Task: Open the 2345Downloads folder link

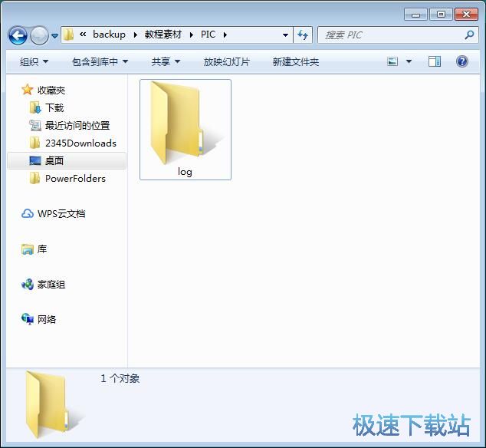Action: [81, 143]
